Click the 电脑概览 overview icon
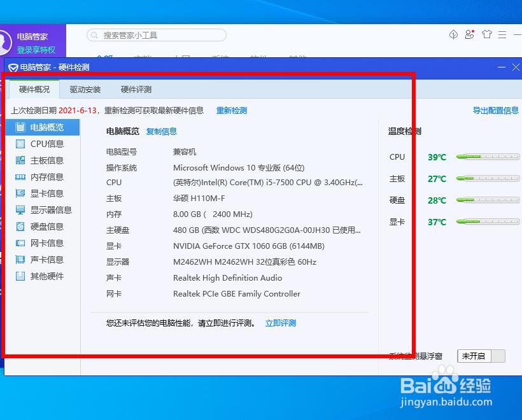This screenshot has width=522, height=420. [x=20, y=127]
